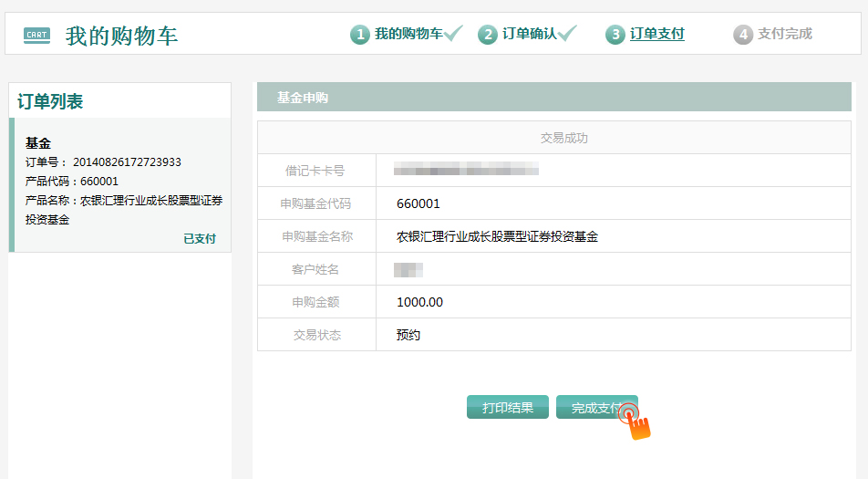Click the 订单列表 panel header
Screen dimensions: 868x479
click(50, 102)
